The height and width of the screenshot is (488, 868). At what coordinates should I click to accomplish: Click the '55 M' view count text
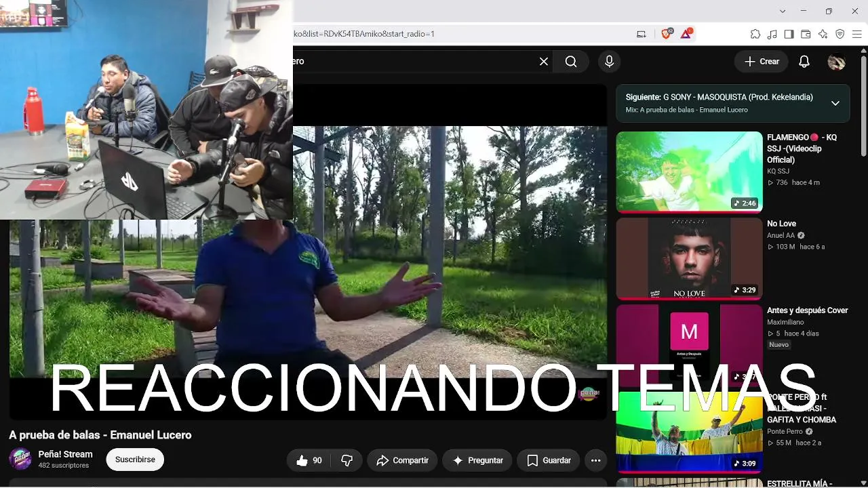[784, 443]
